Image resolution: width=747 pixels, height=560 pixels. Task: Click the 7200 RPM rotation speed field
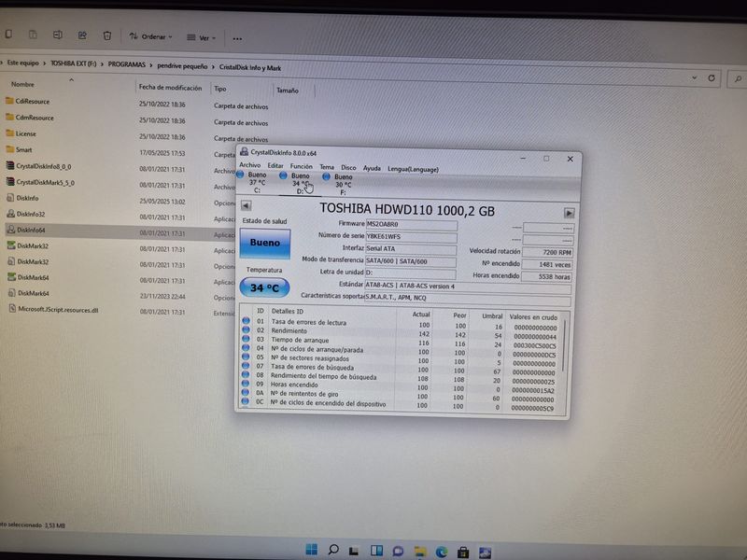(x=547, y=252)
